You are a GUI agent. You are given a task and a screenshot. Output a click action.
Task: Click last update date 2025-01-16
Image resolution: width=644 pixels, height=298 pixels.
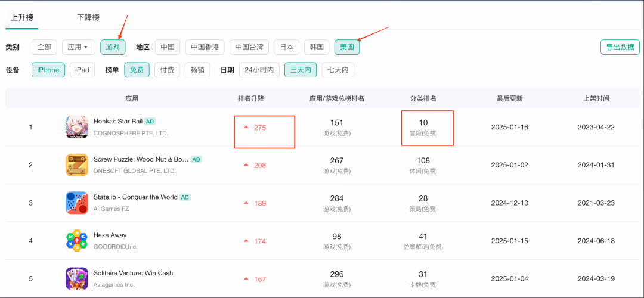click(x=510, y=127)
